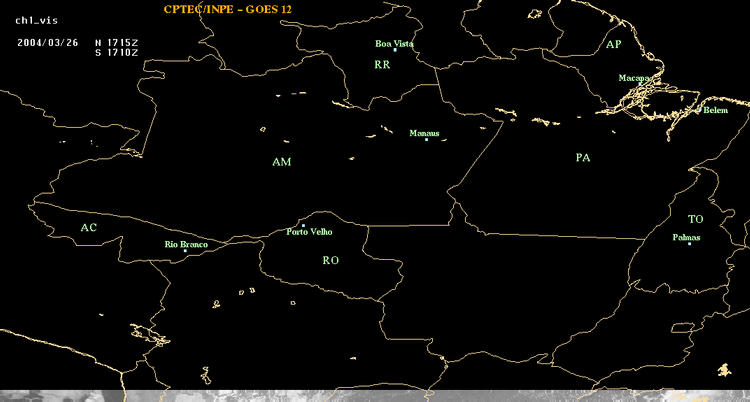The image size is (750, 402).
Task: Select the Manaus city label
Action: pyautogui.click(x=424, y=134)
